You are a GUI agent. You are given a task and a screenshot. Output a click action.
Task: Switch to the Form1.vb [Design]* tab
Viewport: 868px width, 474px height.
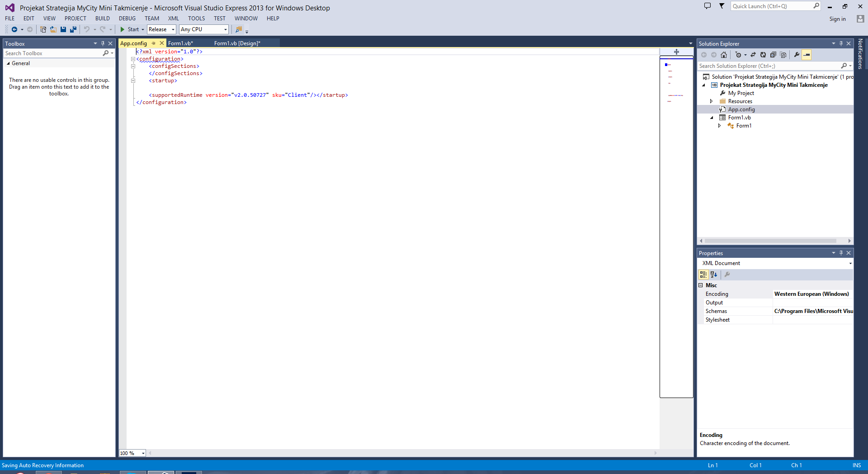click(x=237, y=43)
